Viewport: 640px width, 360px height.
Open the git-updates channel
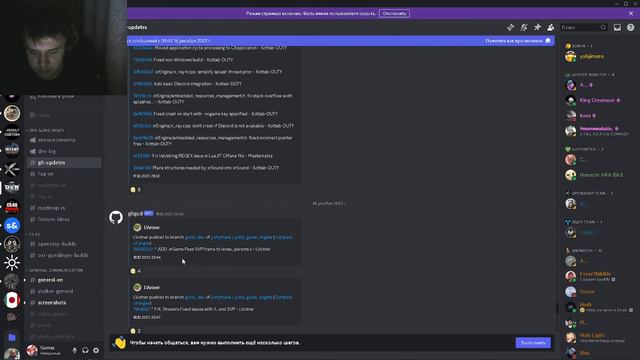[x=64, y=162]
